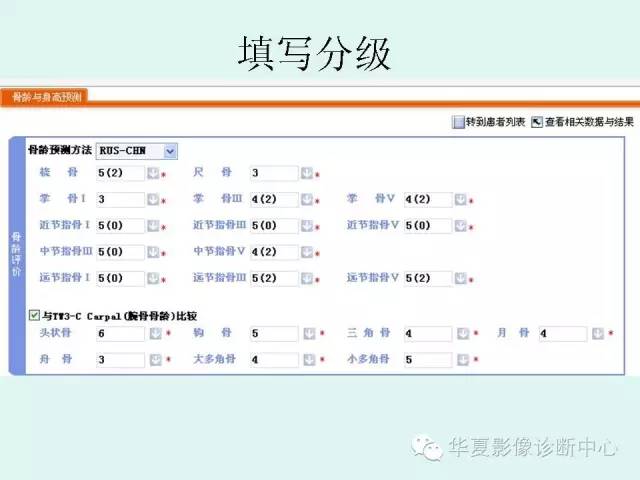Click the 中节指骨V input field

[x=274, y=252]
